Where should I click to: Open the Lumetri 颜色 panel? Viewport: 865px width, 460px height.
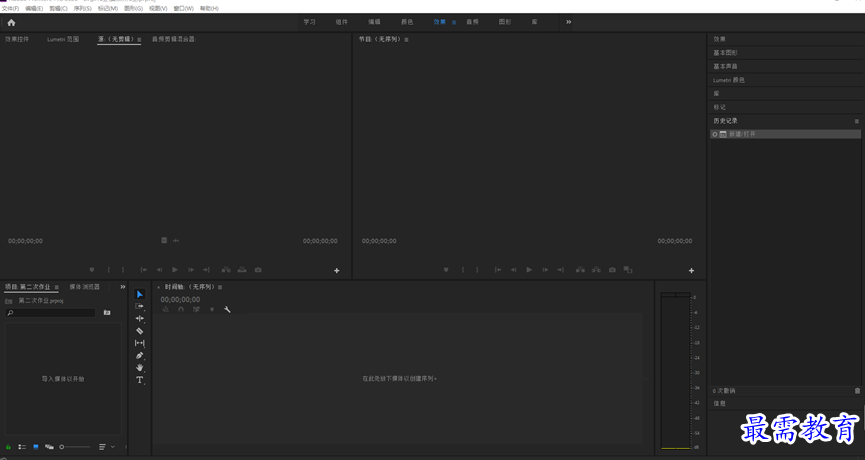(x=728, y=80)
